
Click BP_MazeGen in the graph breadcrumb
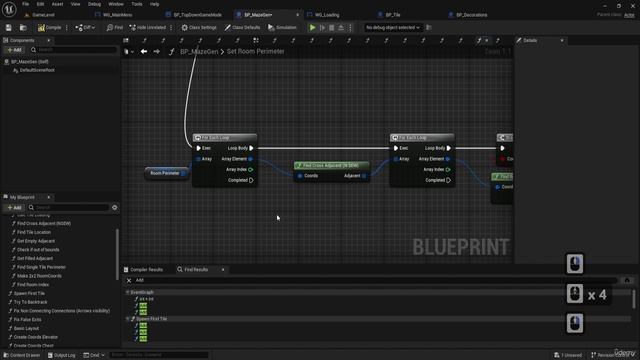(199, 51)
